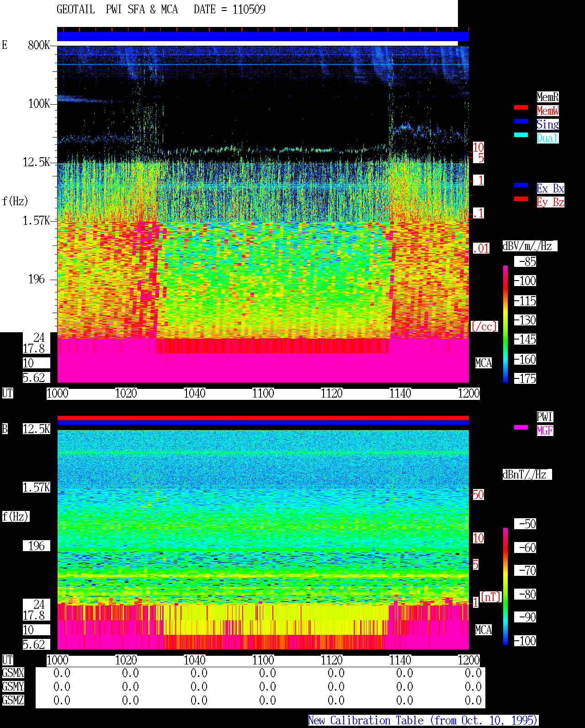Screen dimensions: 585x728
Task: Click the red MemW legend swatch
Action: coord(521,107)
